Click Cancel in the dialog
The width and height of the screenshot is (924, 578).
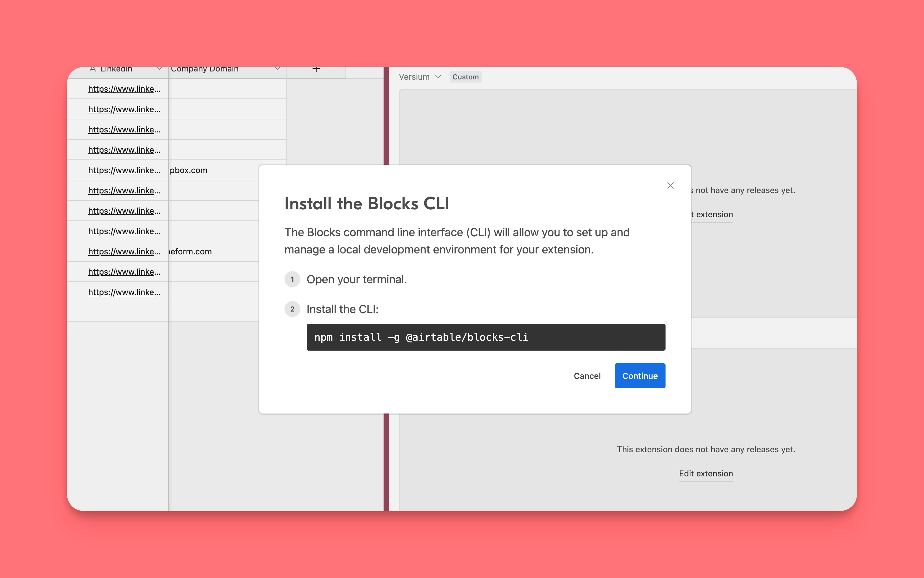coord(587,376)
